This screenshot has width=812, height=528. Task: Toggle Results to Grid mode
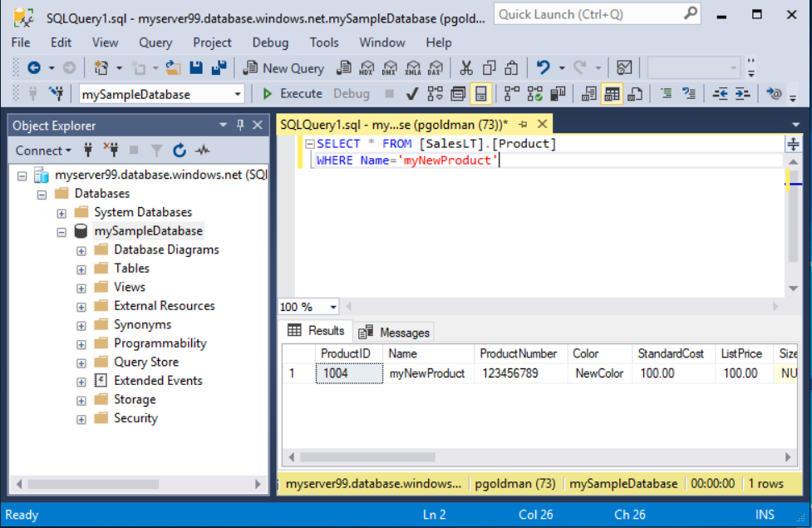pyautogui.click(x=611, y=93)
